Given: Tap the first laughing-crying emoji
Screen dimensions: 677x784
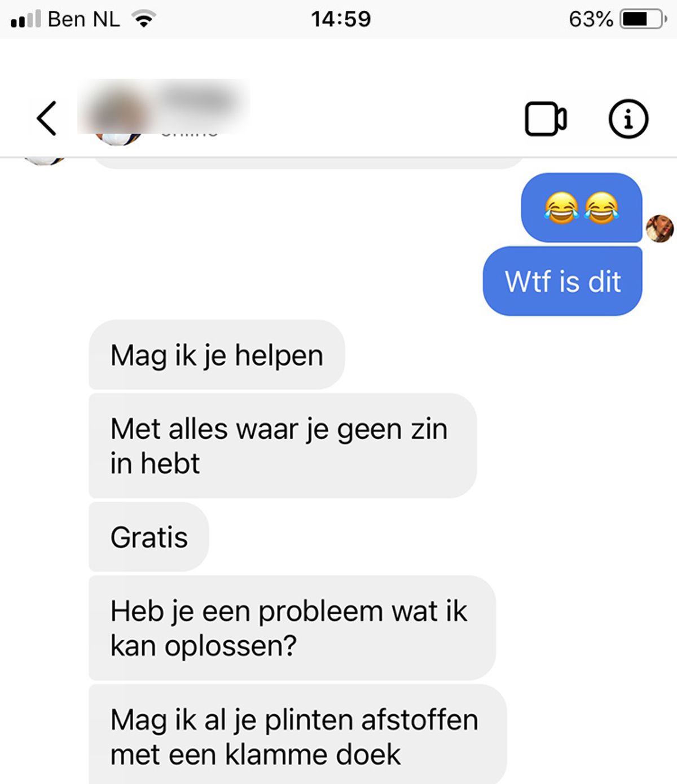Looking at the screenshot, I should (561, 208).
